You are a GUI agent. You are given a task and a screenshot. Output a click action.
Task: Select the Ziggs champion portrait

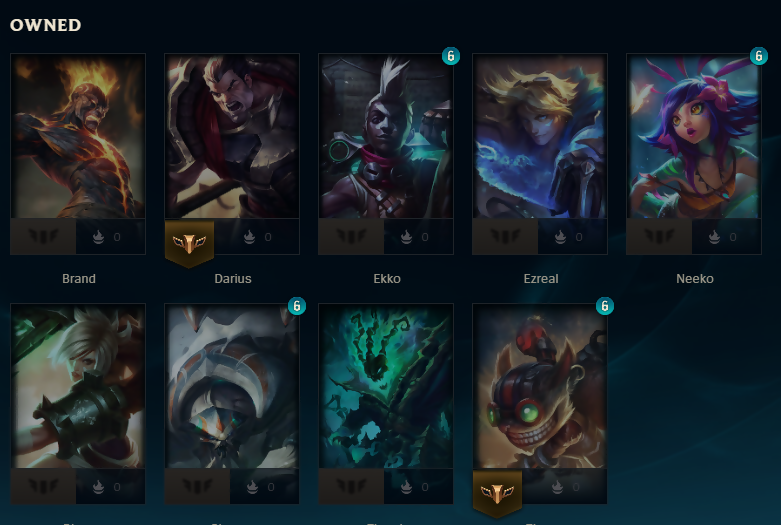(540, 386)
